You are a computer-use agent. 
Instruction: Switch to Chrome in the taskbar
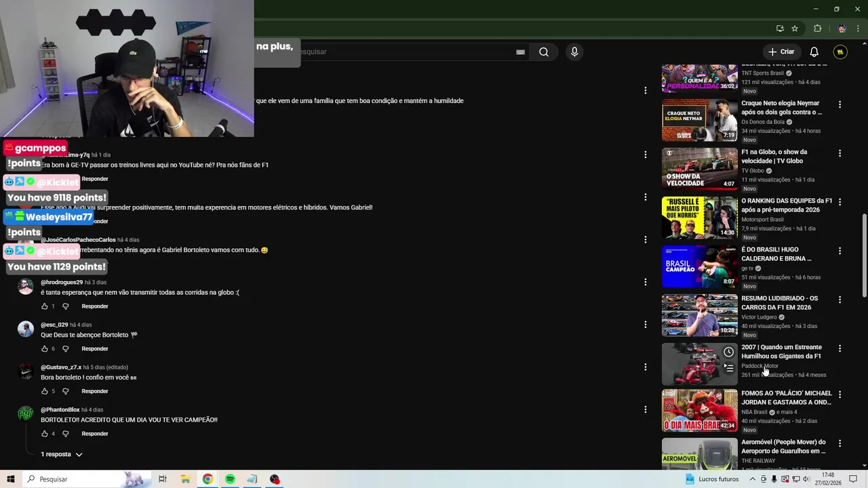tap(208, 479)
